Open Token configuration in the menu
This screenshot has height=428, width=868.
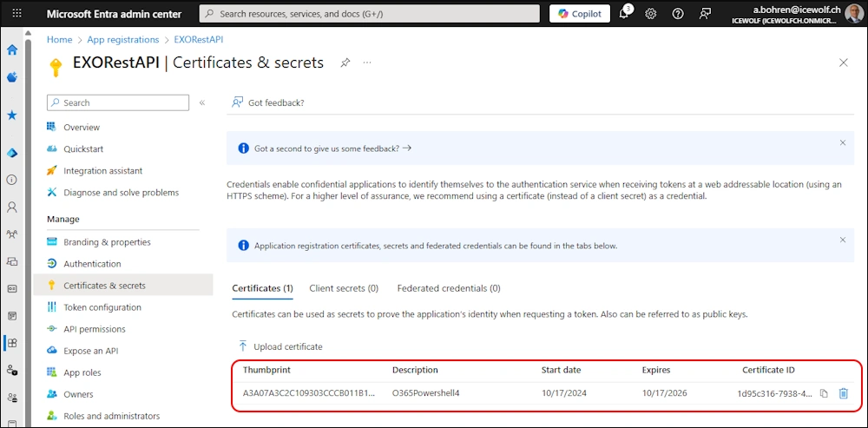[x=102, y=307]
